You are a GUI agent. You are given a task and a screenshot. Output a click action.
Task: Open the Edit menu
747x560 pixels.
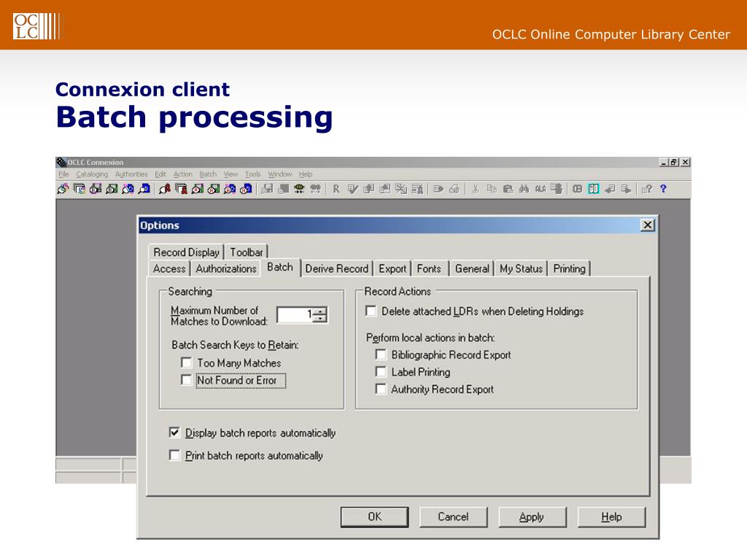click(x=160, y=174)
